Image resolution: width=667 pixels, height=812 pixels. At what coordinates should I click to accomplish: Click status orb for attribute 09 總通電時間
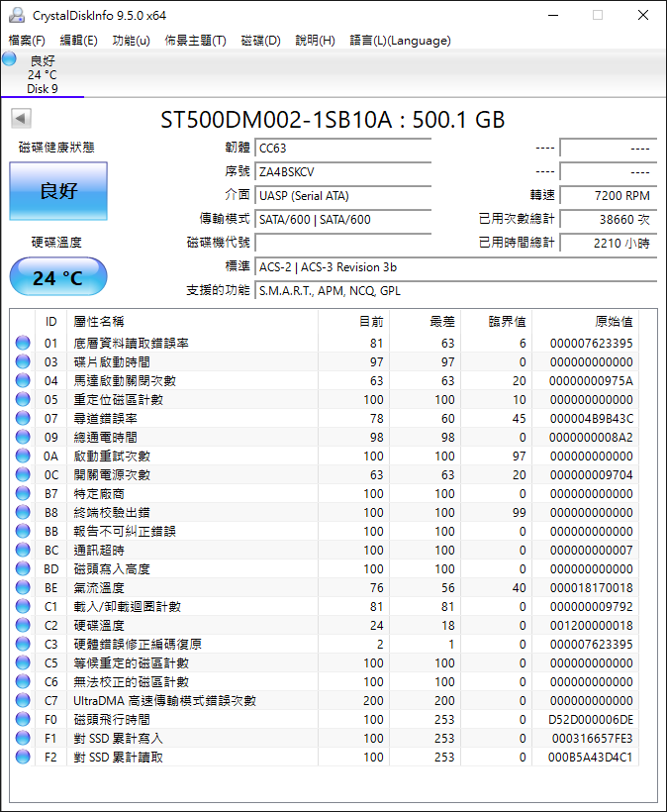tap(23, 437)
